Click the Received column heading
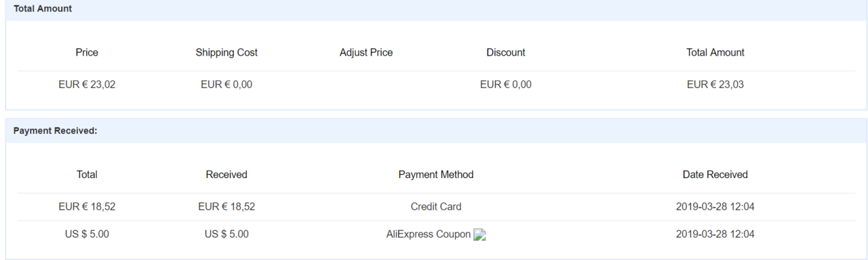 pos(226,175)
